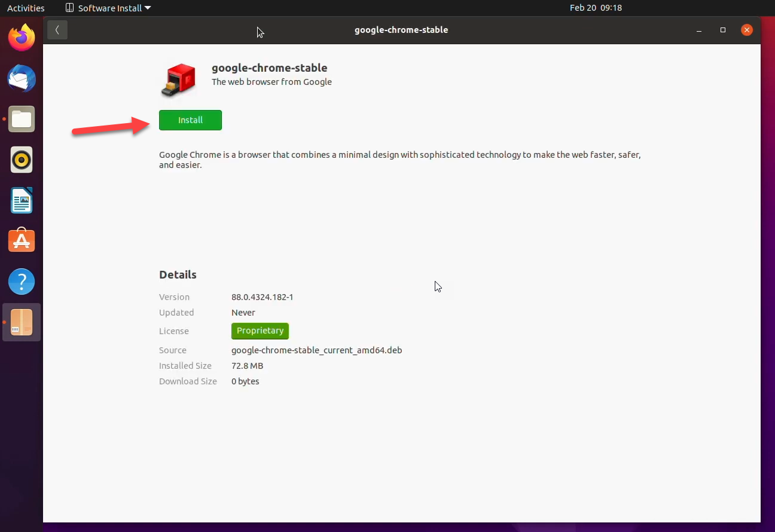Open the Activities overview
Viewport: 775px width, 532px height.
(x=26, y=8)
